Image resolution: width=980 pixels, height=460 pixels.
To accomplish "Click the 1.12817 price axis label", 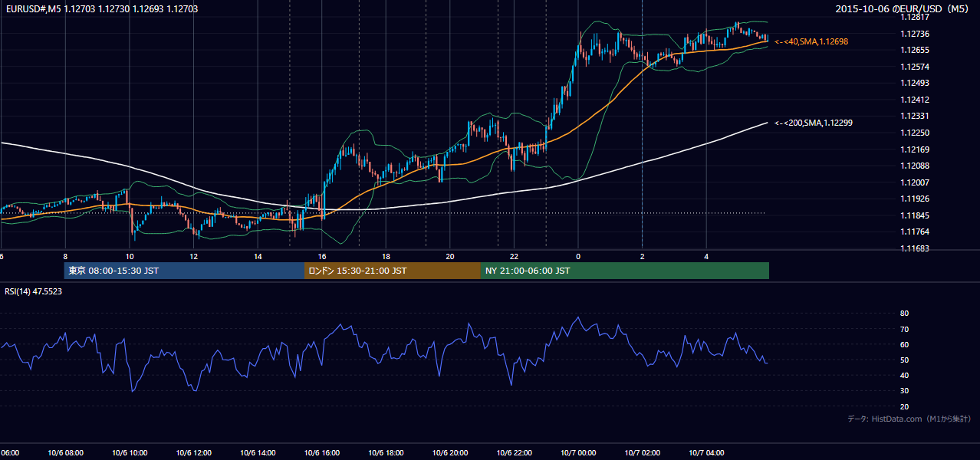I will pos(916,17).
